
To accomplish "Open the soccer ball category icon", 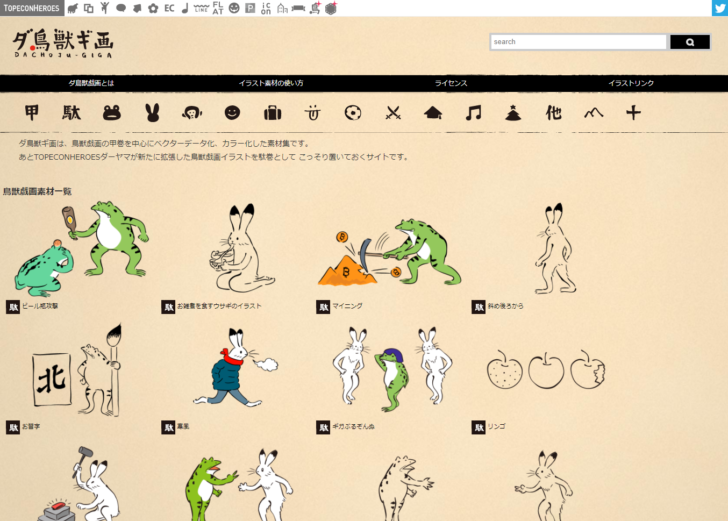I will (353, 113).
